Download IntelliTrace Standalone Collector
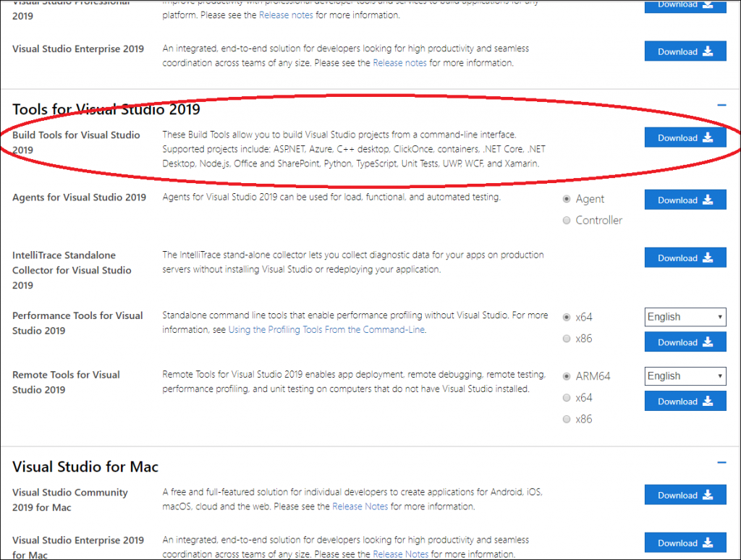 [x=685, y=258]
